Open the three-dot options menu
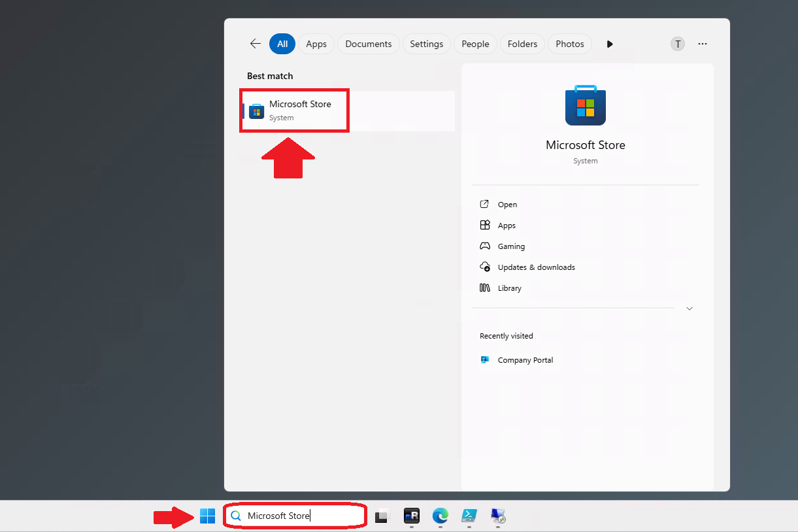This screenshot has height=532, width=798. click(703, 44)
